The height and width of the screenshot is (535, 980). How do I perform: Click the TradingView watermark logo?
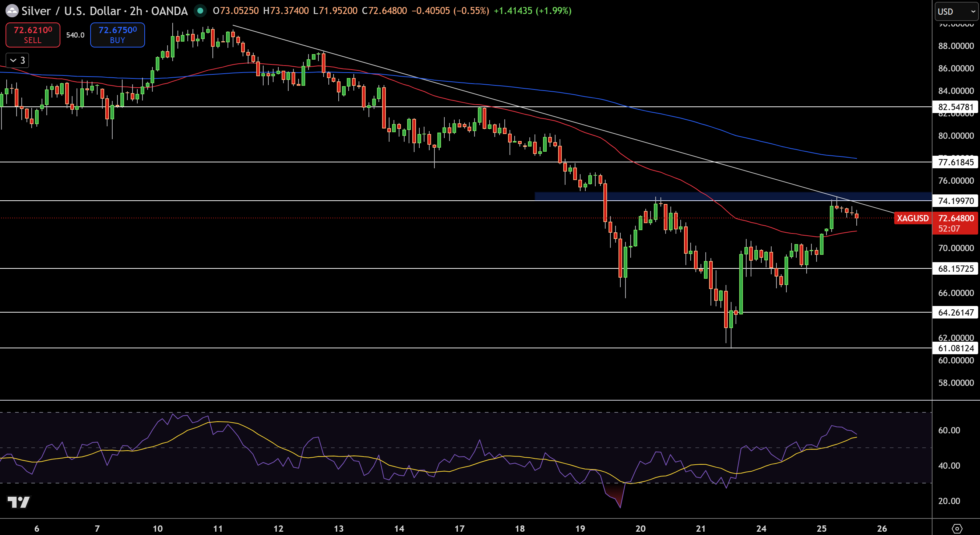coord(18,502)
